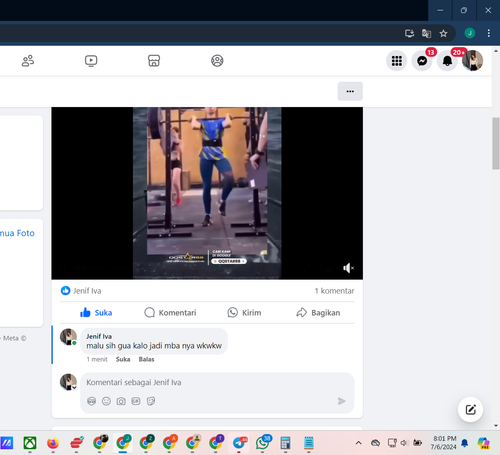Screen dimensions: 500x455
Task: Open Chrome profile A window on taskbar
Action: point(169,443)
